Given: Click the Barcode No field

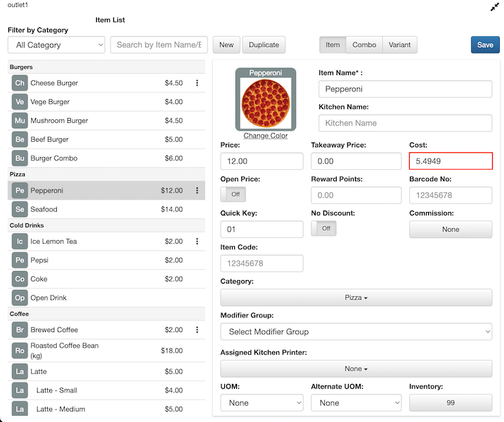Looking at the screenshot, I should (x=451, y=195).
